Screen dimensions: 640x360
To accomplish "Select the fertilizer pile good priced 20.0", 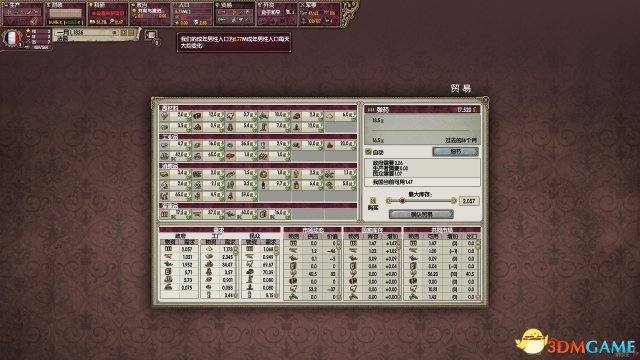I will [341, 144].
